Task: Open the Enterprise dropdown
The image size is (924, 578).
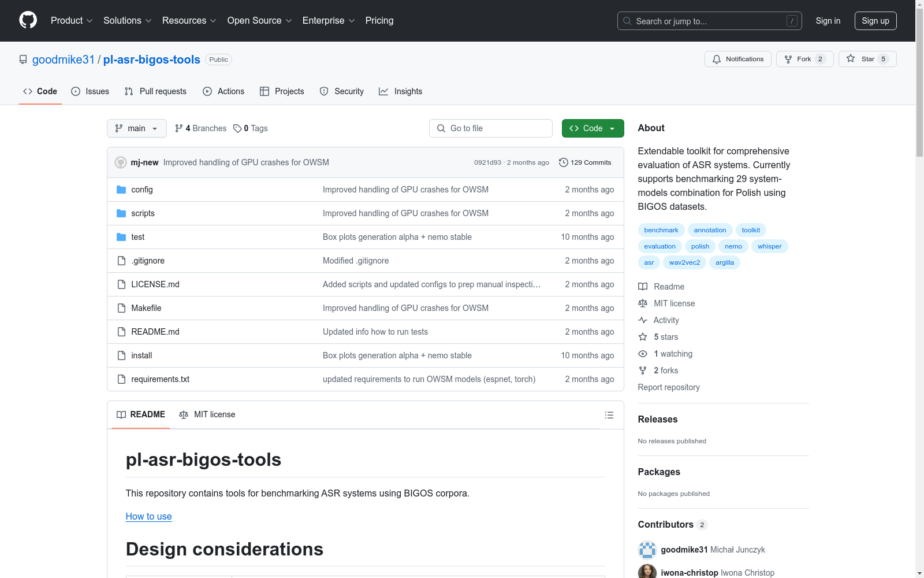Action: (329, 20)
